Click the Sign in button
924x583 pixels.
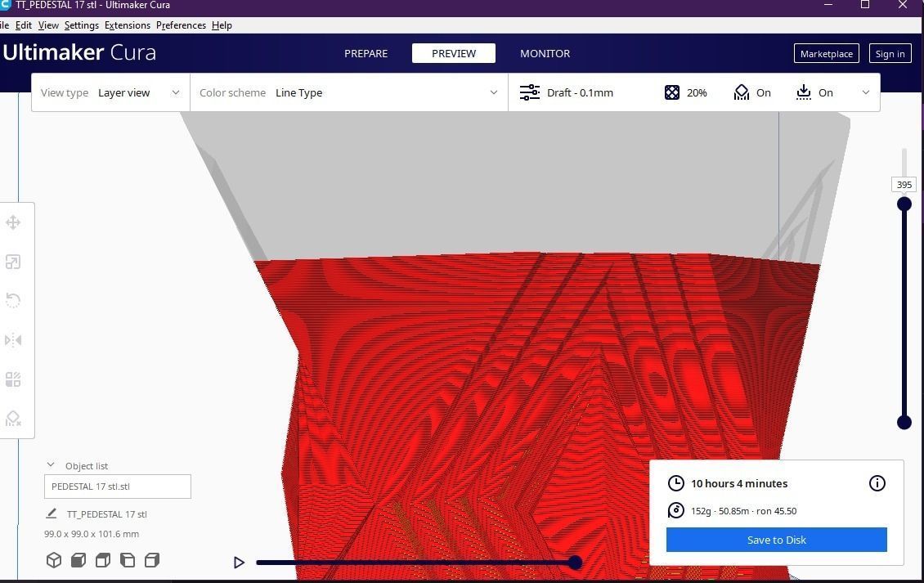[x=890, y=54]
